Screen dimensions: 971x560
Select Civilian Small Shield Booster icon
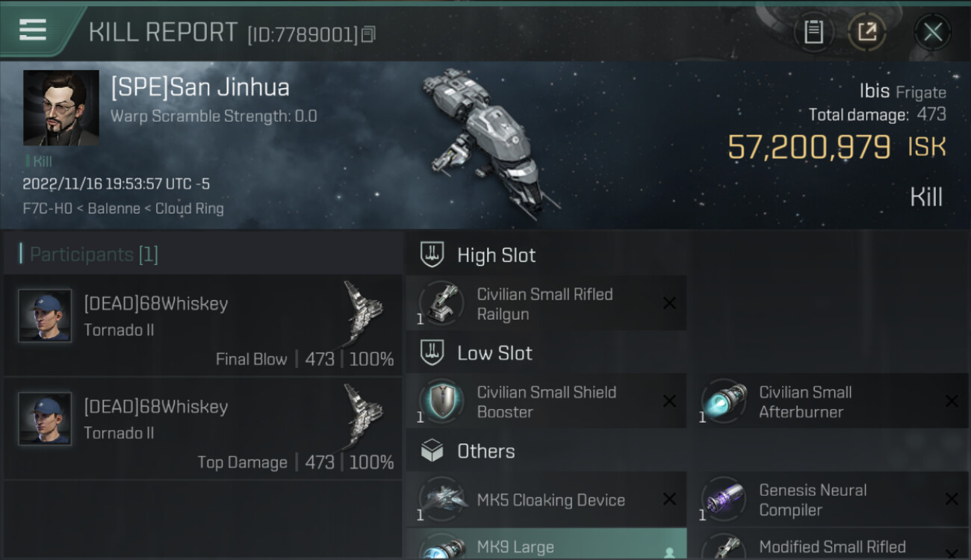click(441, 401)
